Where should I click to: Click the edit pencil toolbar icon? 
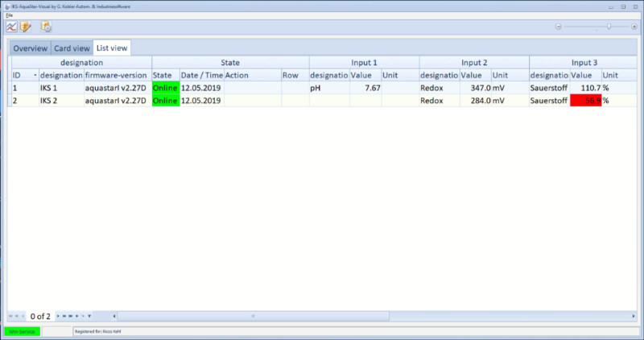[x=26, y=27]
